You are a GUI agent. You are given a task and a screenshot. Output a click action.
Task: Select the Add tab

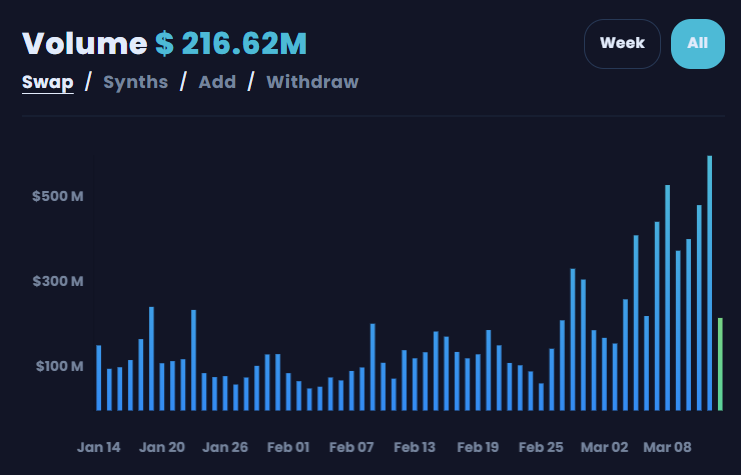click(x=217, y=82)
